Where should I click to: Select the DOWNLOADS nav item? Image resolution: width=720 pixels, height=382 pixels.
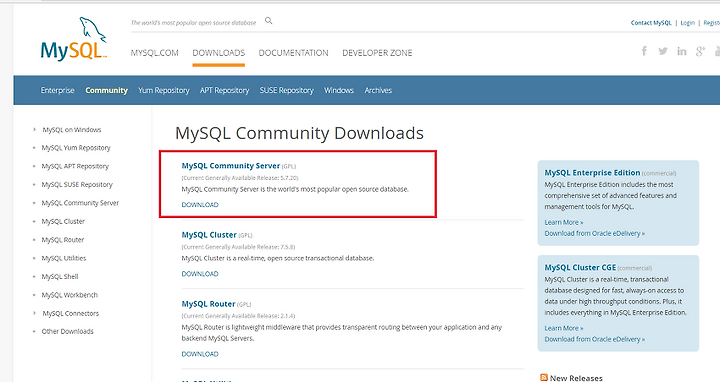tap(219, 53)
